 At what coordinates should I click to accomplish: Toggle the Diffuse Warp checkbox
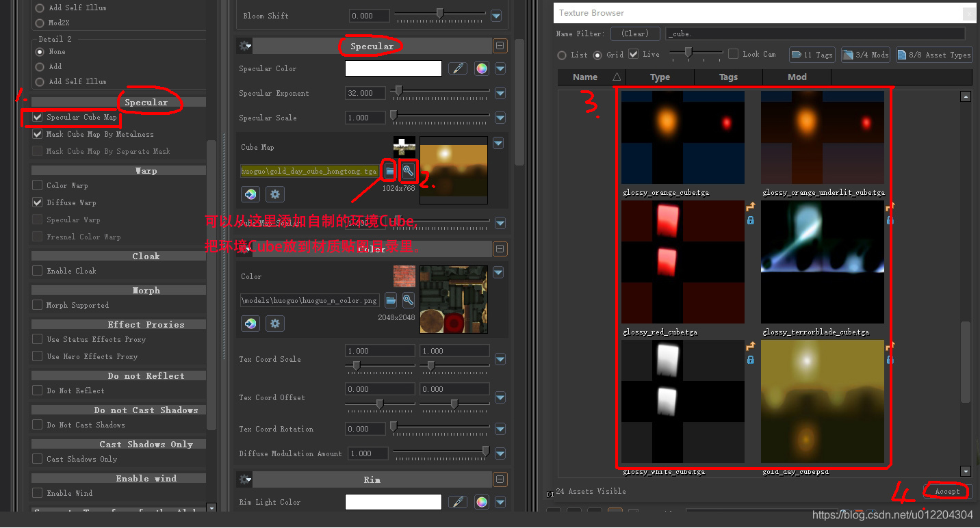pos(38,202)
